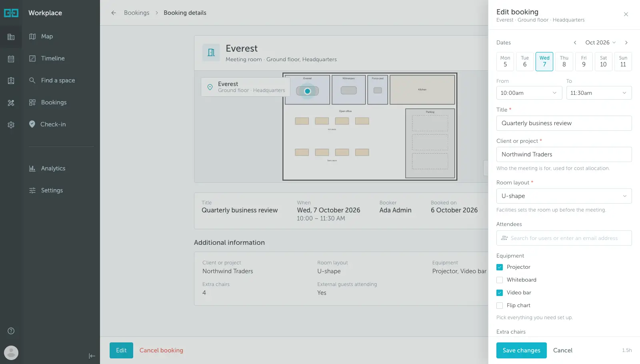
Task: Click the Workplace logo icon
Action: coord(11,13)
